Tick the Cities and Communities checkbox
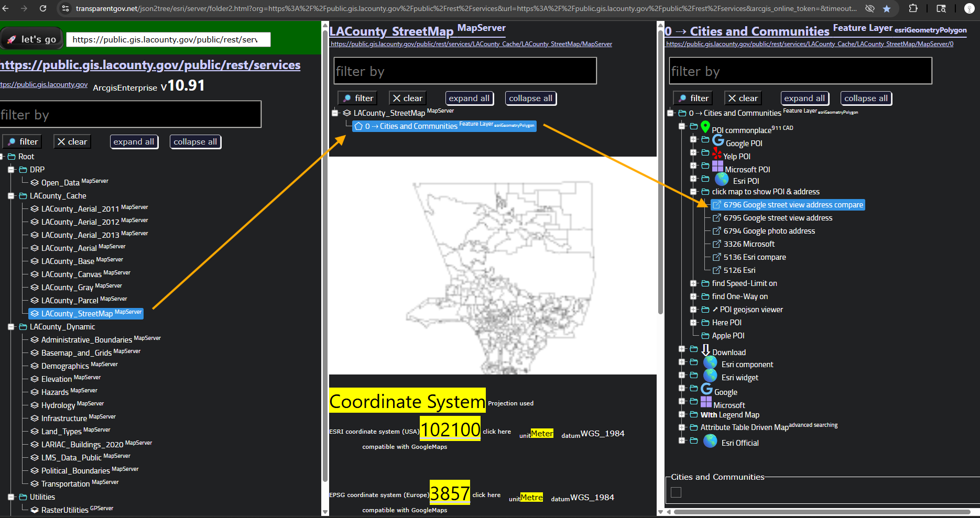 click(x=676, y=492)
